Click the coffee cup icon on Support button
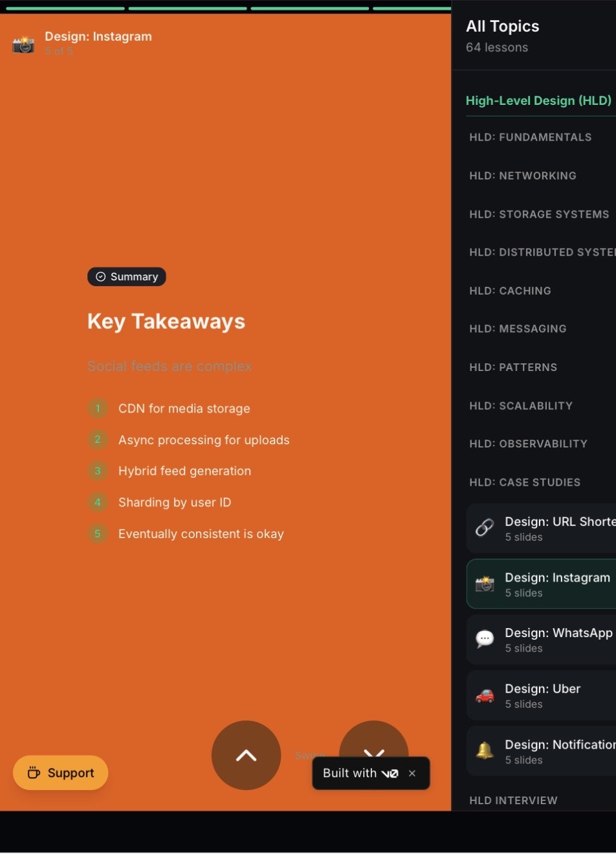616x856 pixels. point(33,772)
